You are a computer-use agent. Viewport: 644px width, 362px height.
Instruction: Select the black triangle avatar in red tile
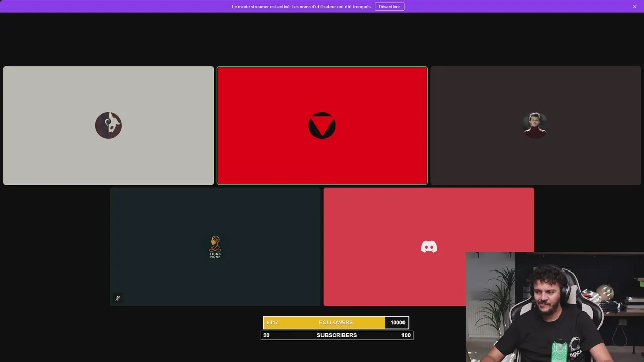[x=322, y=125]
